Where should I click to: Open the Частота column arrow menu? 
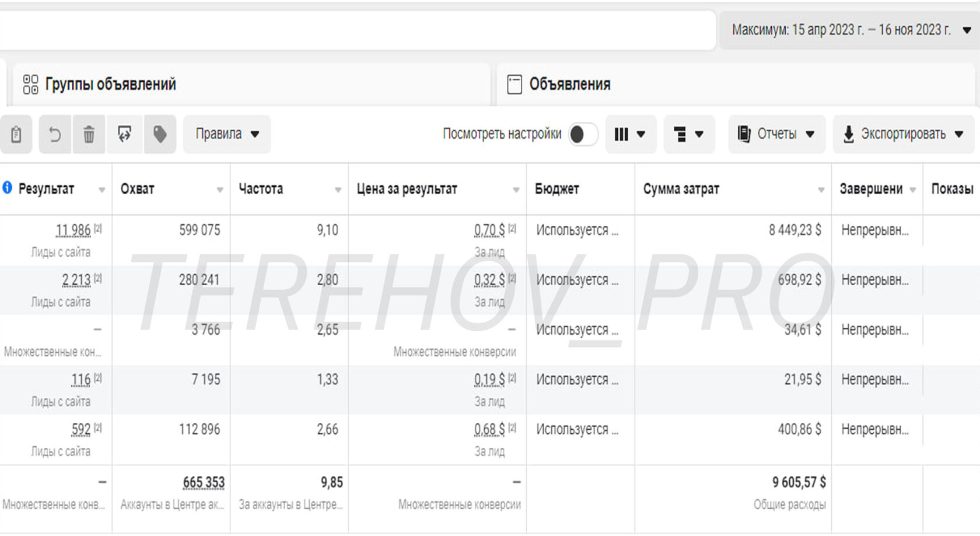coord(338,190)
